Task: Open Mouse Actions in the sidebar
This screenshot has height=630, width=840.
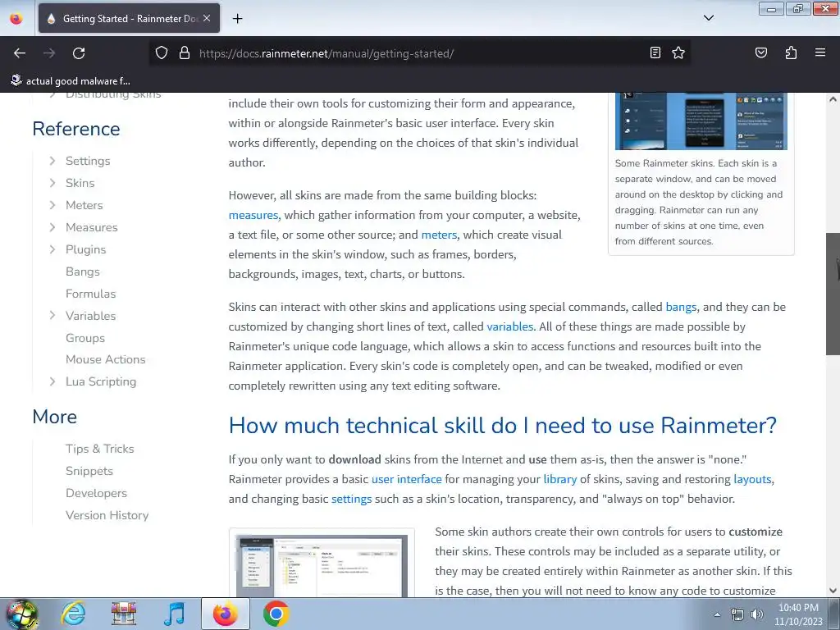Action: (106, 359)
